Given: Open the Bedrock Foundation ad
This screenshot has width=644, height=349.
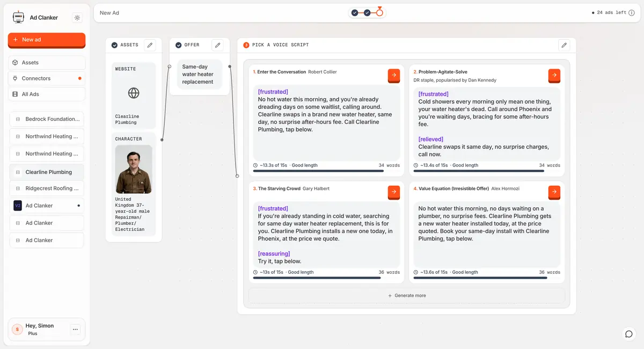Looking at the screenshot, I should tap(47, 119).
